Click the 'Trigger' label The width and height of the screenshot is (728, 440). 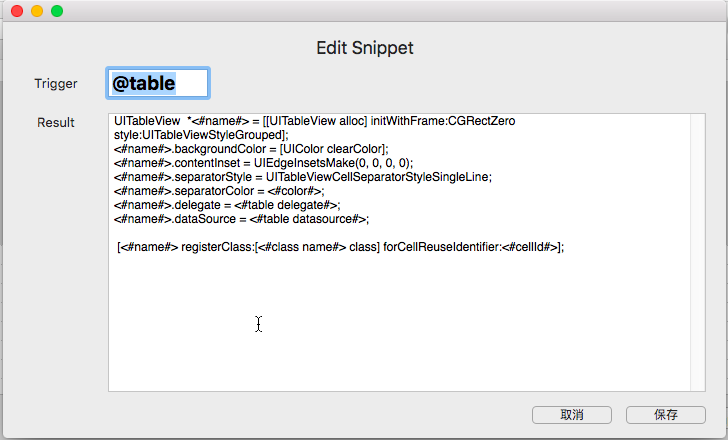(x=56, y=84)
